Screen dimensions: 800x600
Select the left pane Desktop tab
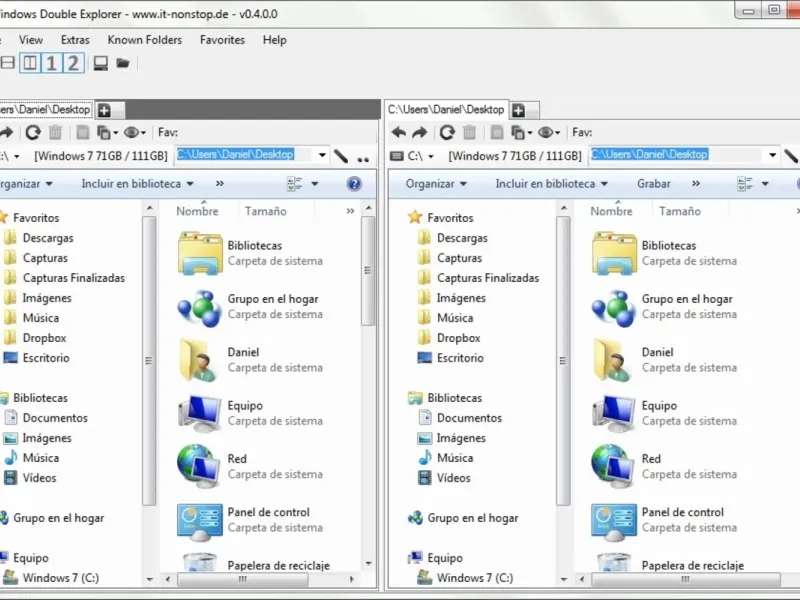(x=45, y=110)
